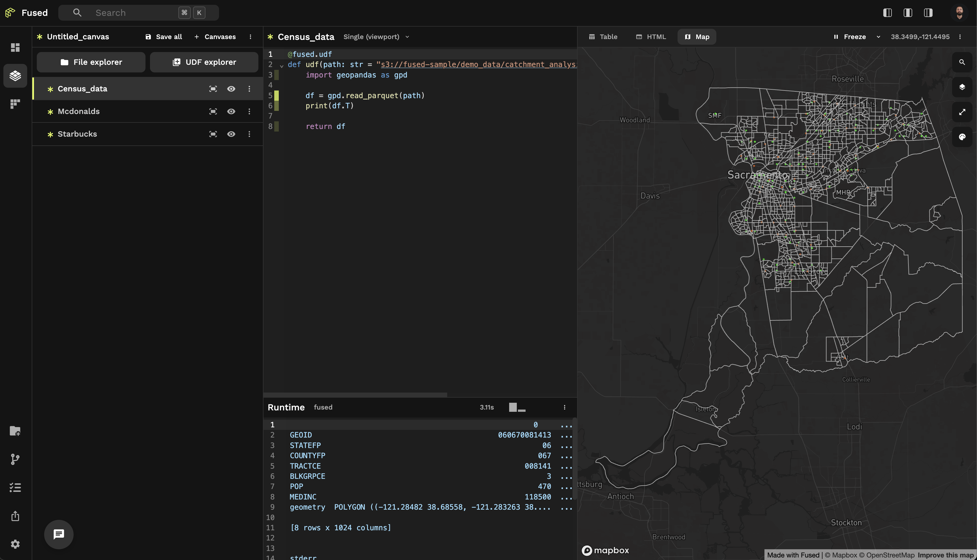Hide the Census_data layer
This screenshot has height=560, width=977.
click(x=231, y=89)
